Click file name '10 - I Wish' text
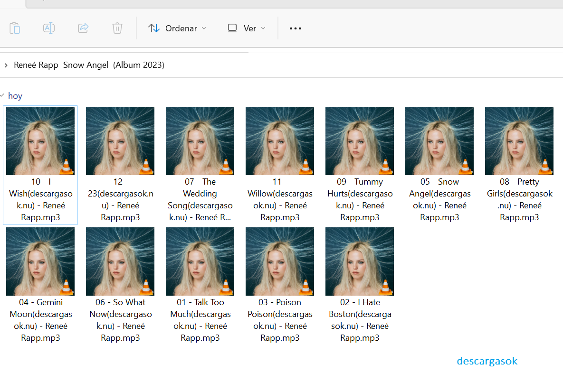This screenshot has height=392, width=563. pos(40,199)
